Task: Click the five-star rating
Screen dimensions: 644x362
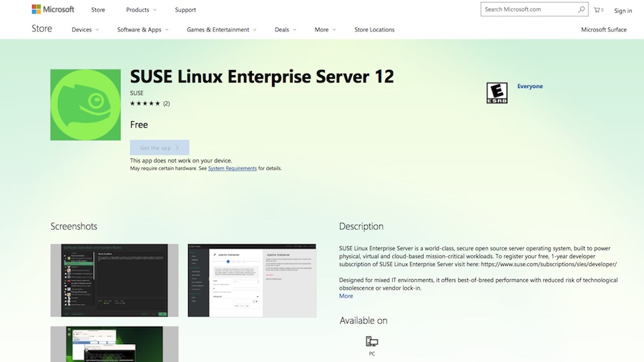Action: click(145, 104)
